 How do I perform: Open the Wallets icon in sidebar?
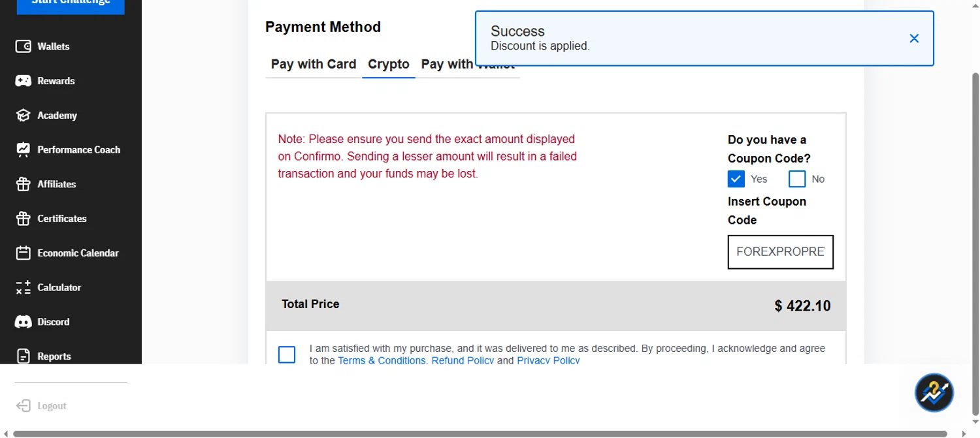[24, 46]
